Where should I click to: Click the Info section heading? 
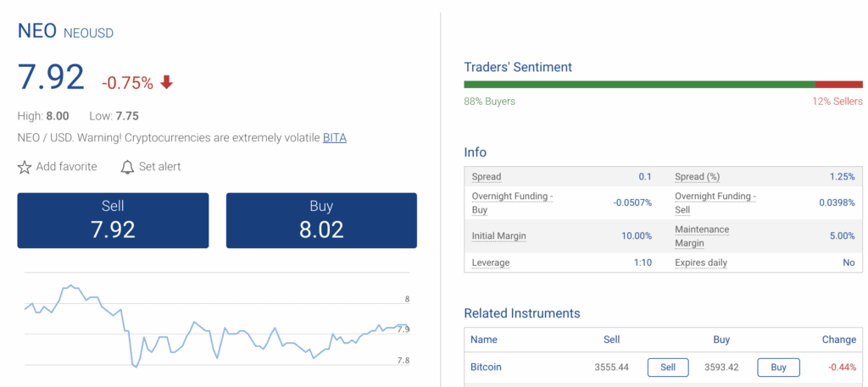[475, 152]
